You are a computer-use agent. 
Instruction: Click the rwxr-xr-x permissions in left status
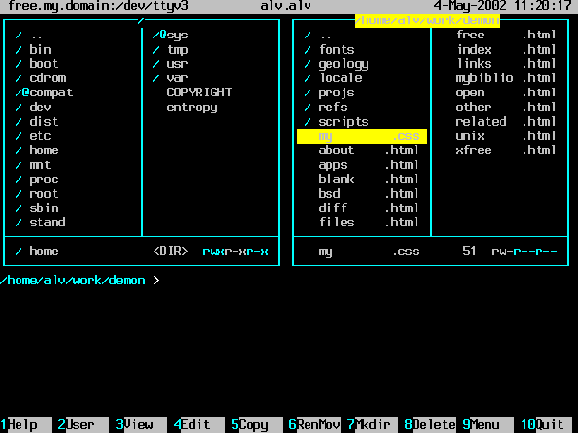coord(235,252)
